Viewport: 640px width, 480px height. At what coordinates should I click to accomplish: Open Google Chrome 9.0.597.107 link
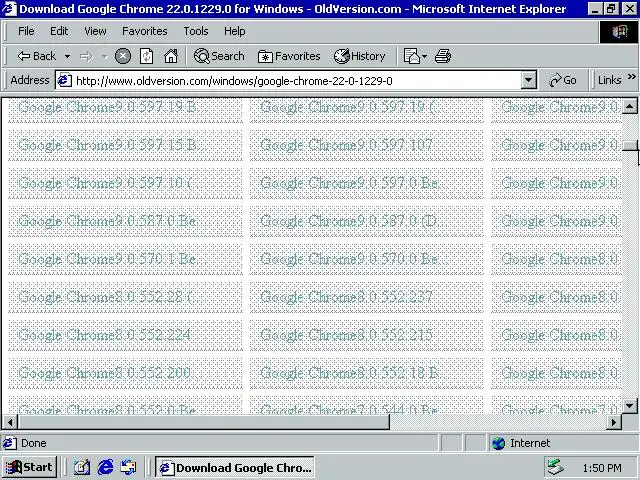coord(346,145)
